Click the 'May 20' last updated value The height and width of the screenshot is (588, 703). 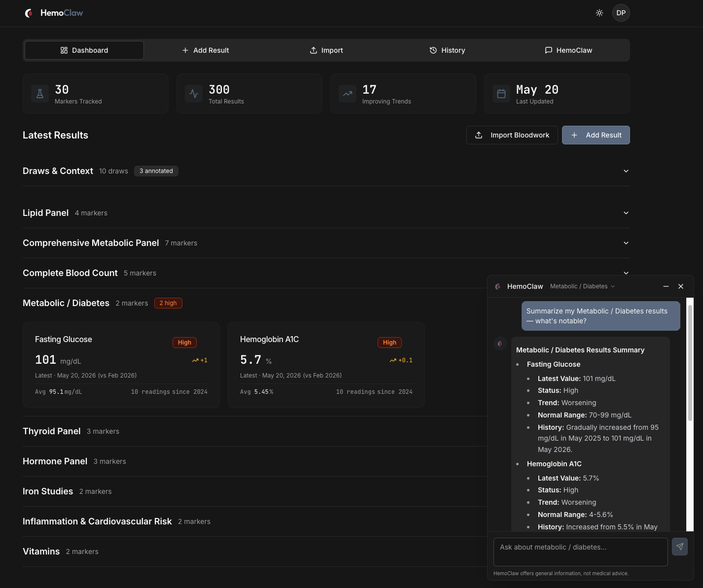point(537,90)
